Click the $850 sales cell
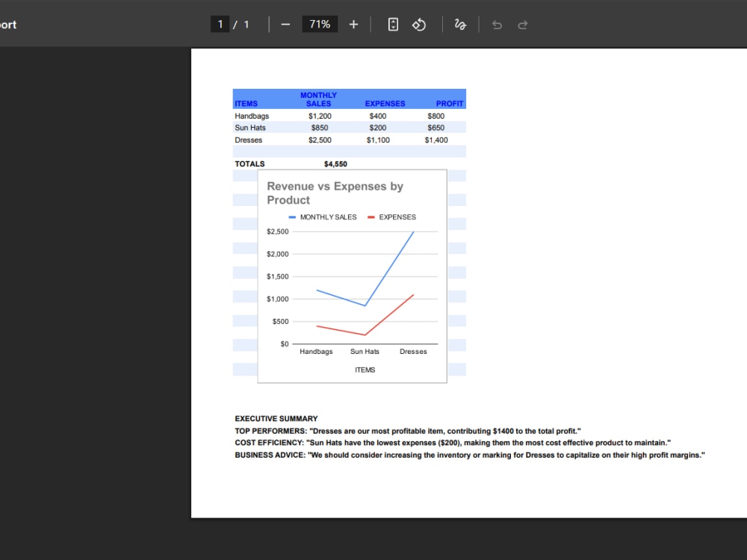This screenshot has width=747, height=560. pyautogui.click(x=320, y=128)
